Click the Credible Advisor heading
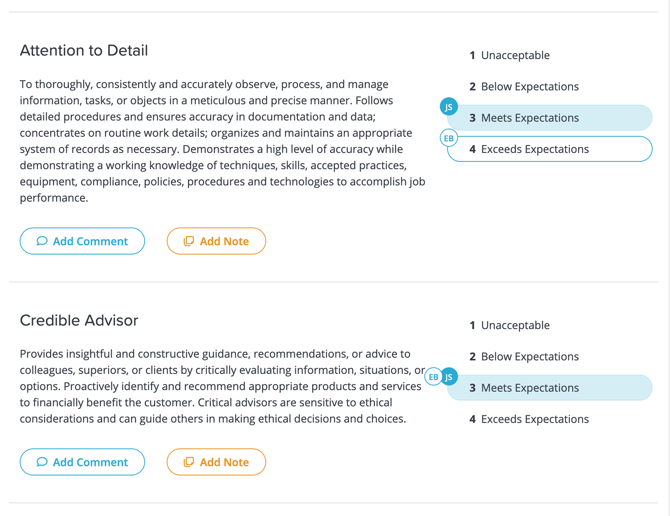Screen dimensions: 670x516 [79, 321]
